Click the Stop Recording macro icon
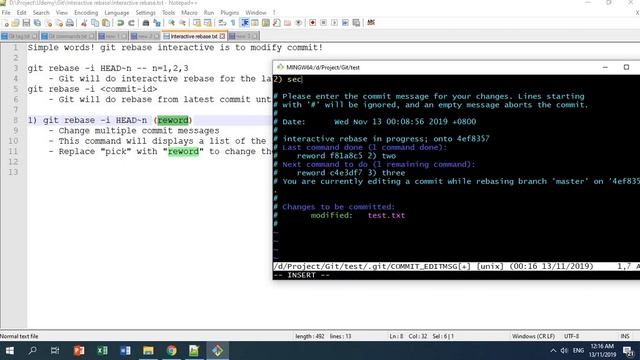 coord(323,23)
